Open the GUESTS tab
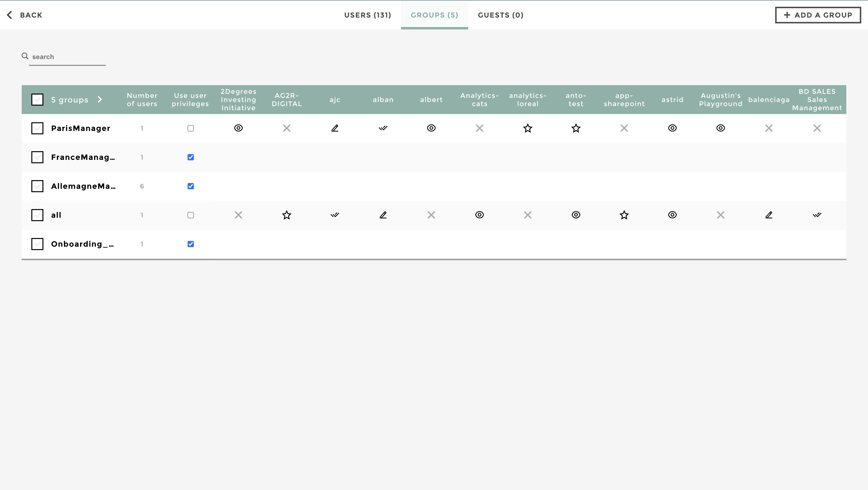The width and height of the screenshot is (868, 490). click(x=500, y=15)
